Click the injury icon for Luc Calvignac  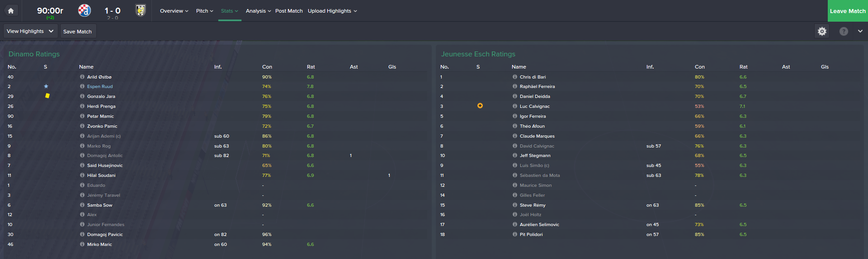(480, 106)
